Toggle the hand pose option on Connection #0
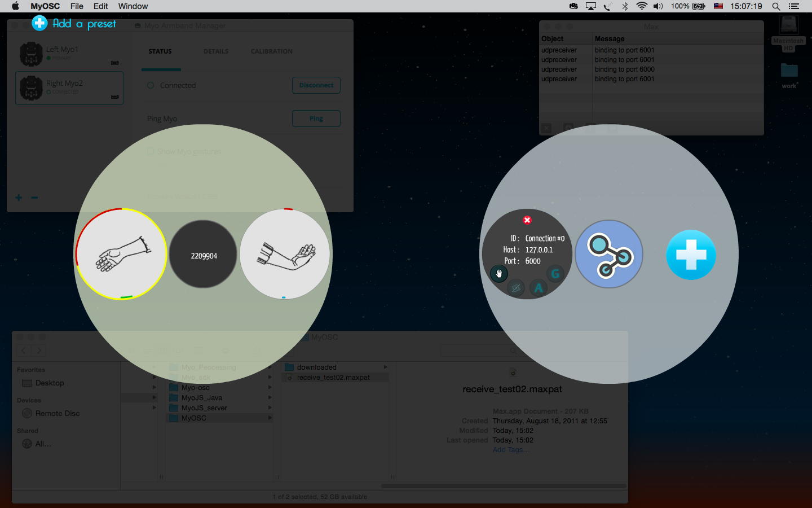The height and width of the screenshot is (508, 812). pos(498,274)
